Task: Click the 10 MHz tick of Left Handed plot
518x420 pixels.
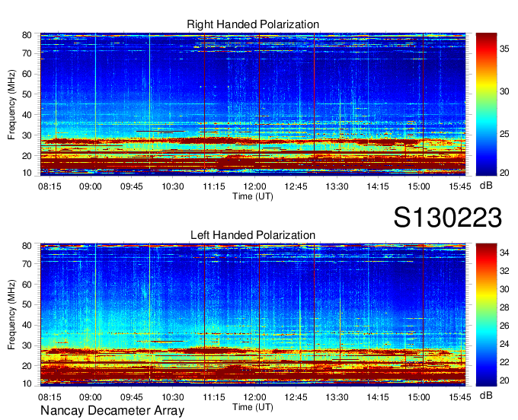Action: point(27,383)
